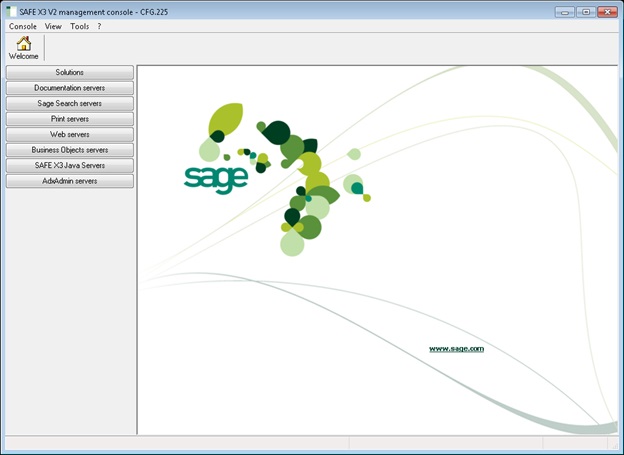Image resolution: width=624 pixels, height=455 pixels.
Task: Follow the www.sage.com link
Action: click(456, 349)
